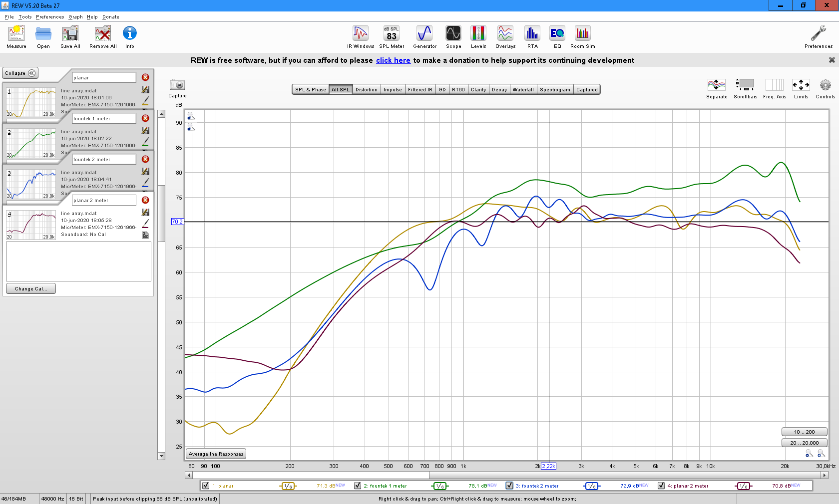This screenshot has height=504, width=839.
Task: Click the Change Cal... button
Action: coord(31,289)
